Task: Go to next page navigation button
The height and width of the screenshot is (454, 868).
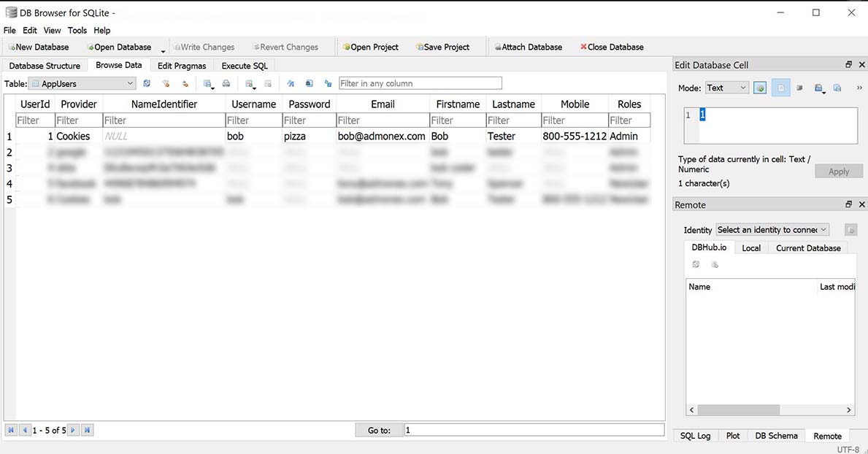Action: click(x=73, y=430)
